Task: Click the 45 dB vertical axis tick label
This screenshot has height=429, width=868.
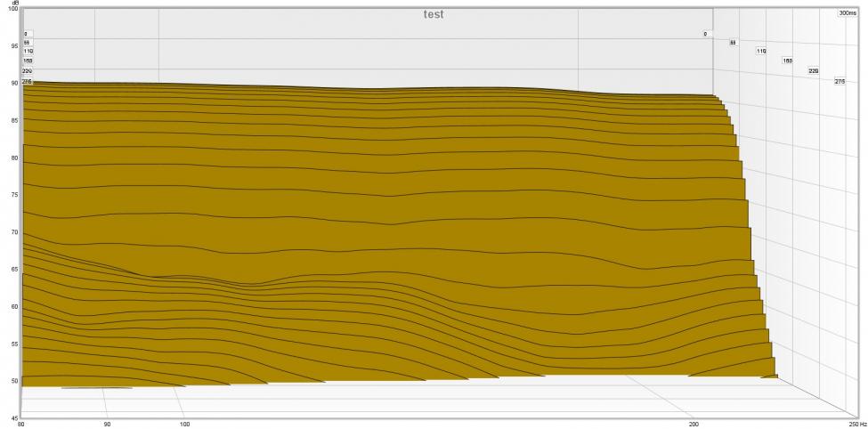Action: click(15, 418)
